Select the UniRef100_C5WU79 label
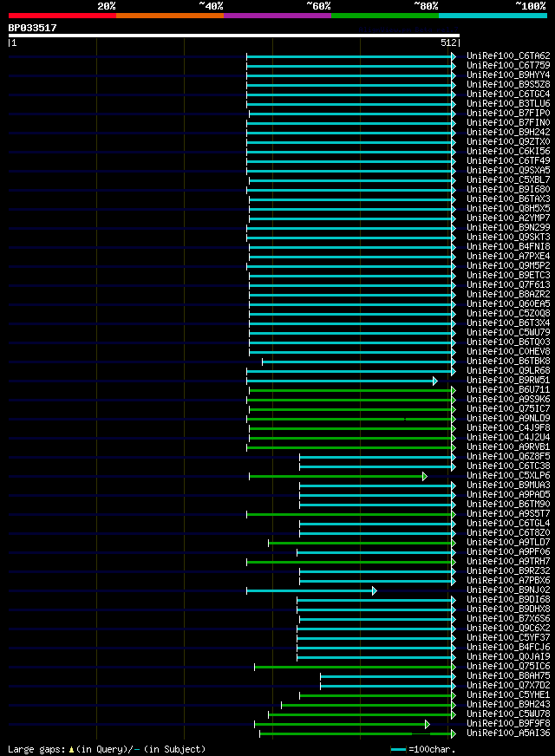Screen dimensions: 555x756 tap(508, 333)
